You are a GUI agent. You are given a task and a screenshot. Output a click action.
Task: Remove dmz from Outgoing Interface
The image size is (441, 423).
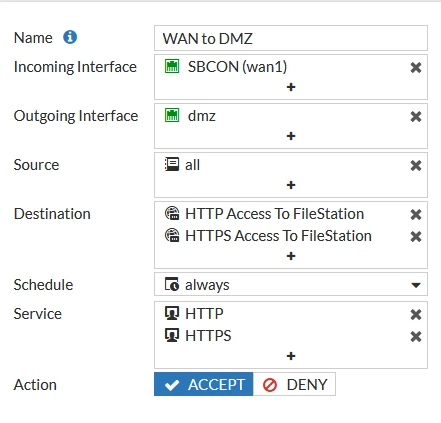416,116
